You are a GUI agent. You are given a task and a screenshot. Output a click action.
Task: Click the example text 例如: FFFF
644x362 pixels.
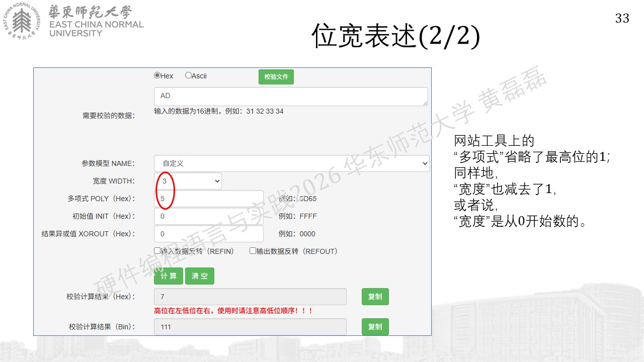pos(298,216)
